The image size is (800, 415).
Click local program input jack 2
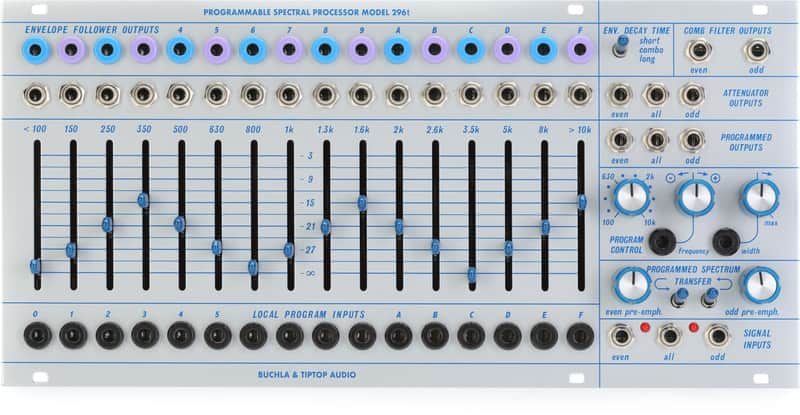[109, 336]
